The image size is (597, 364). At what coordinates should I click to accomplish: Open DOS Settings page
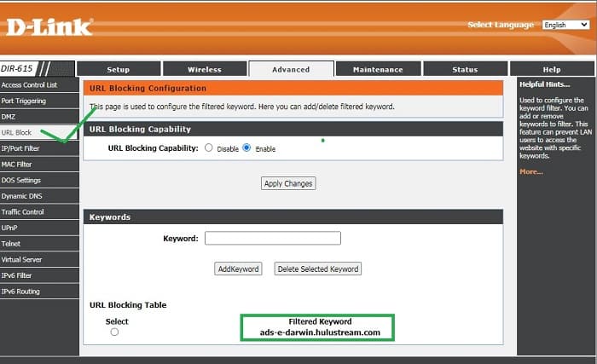click(x=39, y=180)
